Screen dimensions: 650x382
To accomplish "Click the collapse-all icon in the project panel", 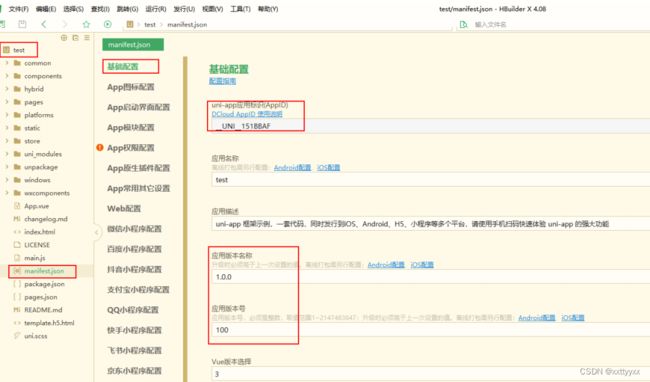I will (75, 38).
